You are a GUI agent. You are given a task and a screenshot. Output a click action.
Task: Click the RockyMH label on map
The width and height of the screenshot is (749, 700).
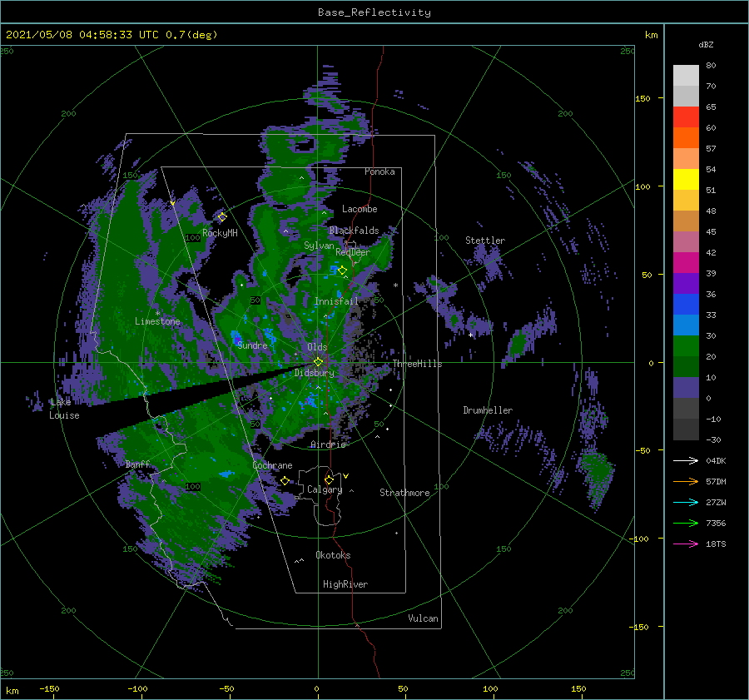pos(220,233)
